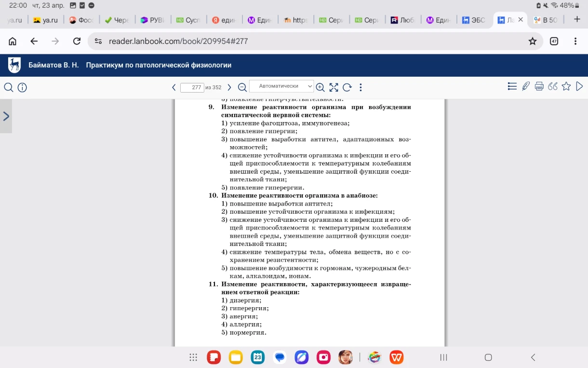Tap the Android home button

(x=488, y=357)
